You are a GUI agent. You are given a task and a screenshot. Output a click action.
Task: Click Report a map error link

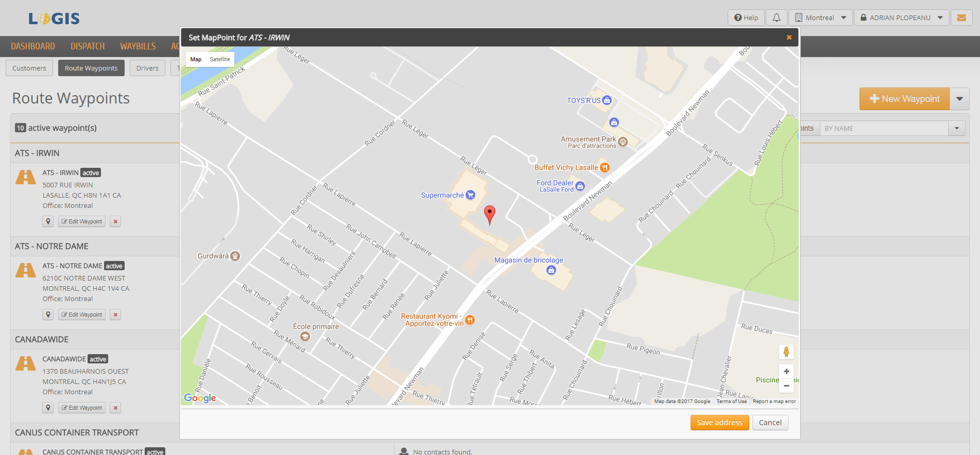coord(774,401)
